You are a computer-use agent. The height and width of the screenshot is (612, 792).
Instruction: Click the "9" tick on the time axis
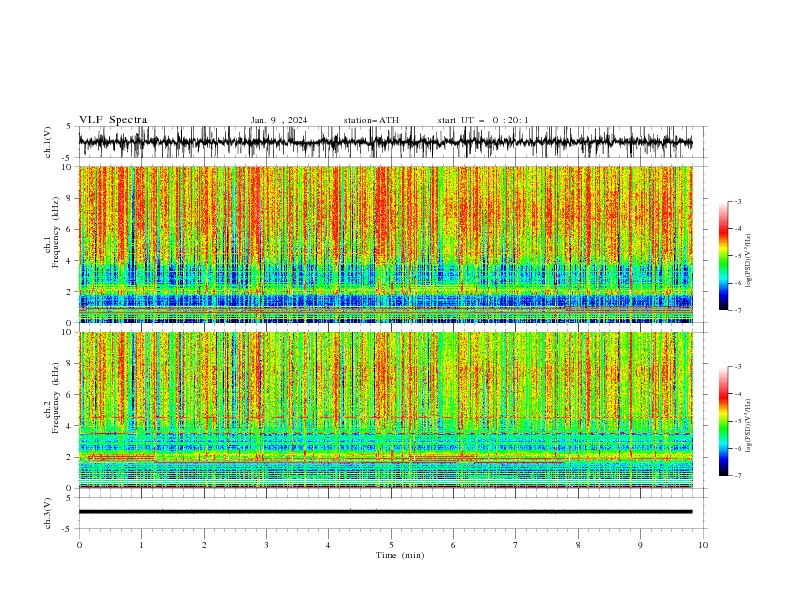coord(640,545)
